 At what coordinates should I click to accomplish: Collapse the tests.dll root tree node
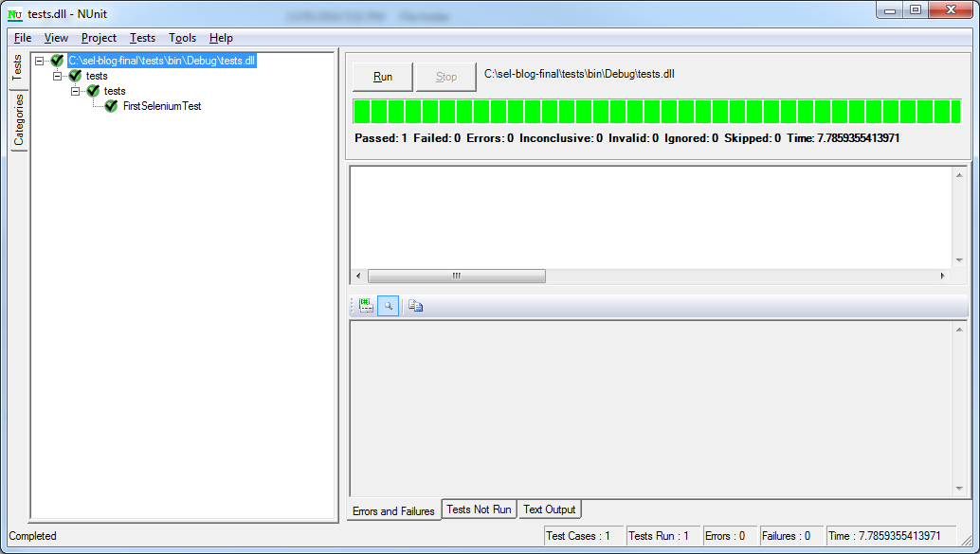(40, 61)
